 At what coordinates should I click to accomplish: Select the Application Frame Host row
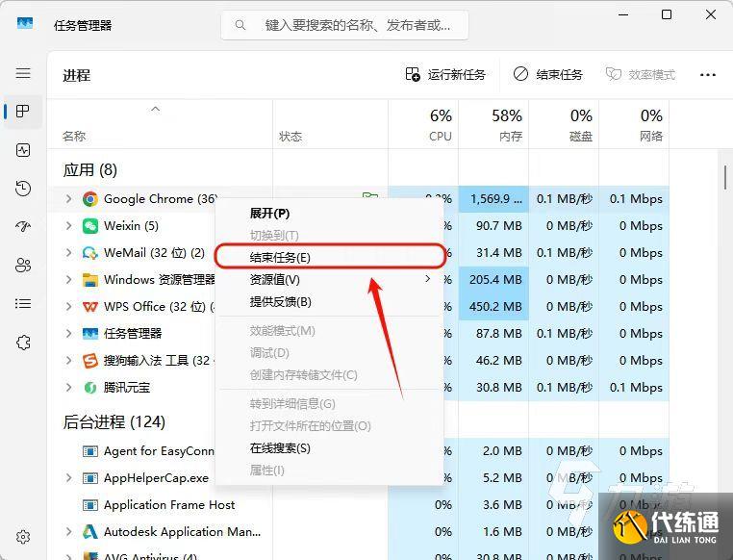tap(358, 505)
